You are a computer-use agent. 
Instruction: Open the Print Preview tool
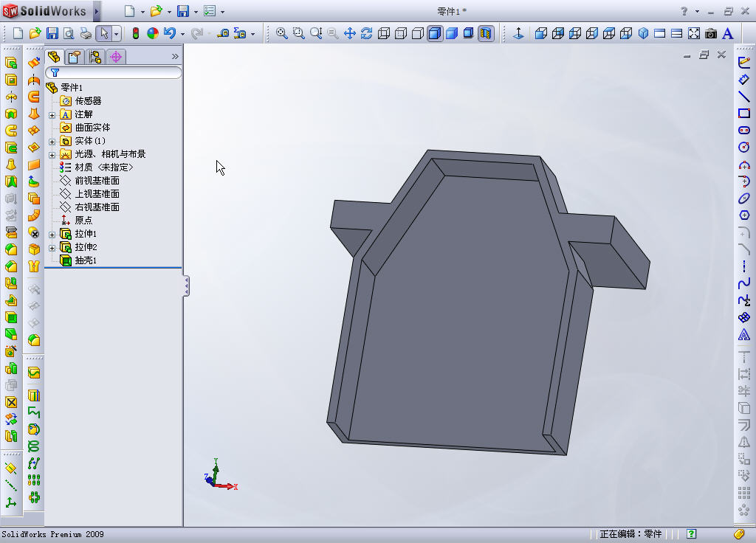pos(69,33)
